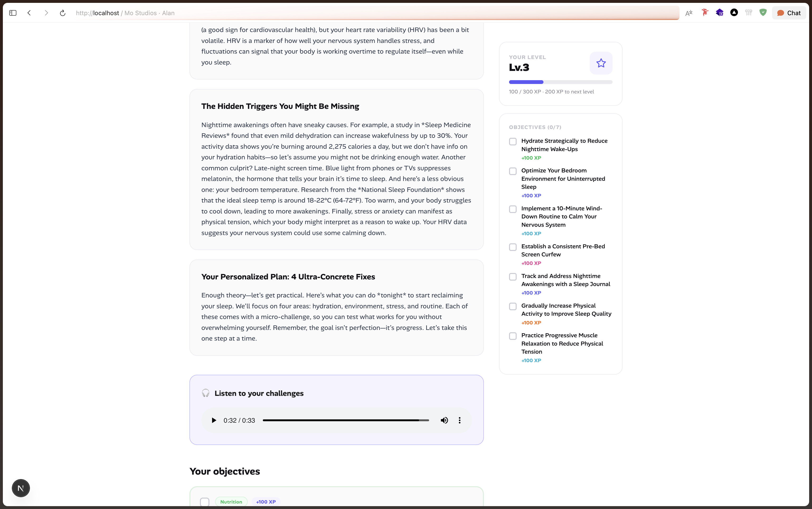Open the Next.js dev tools N badge

coord(21,488)
